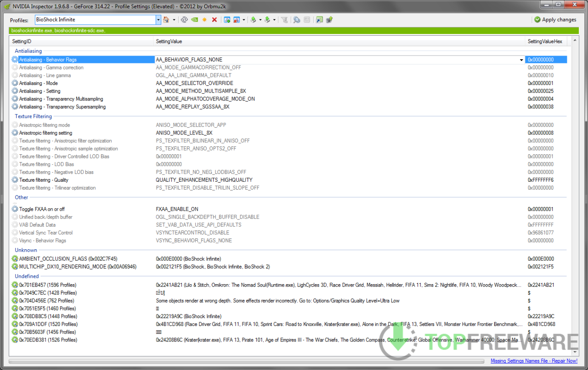Click the last toolbar icon with green up-arrow
This screenshot has width=588, height=370.
[x=329, y=20]
